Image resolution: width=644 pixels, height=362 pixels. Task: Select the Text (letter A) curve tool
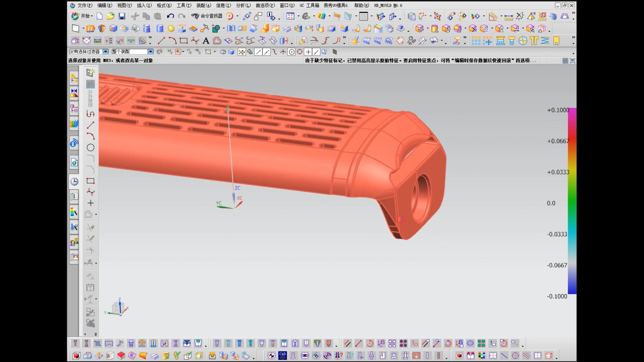coord(206,41)
